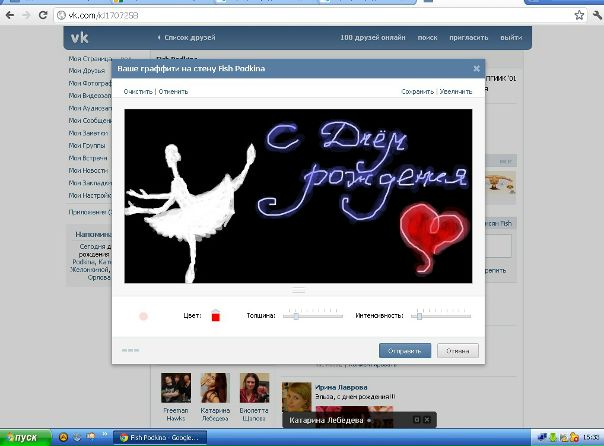The height and width of the screenshot is (446, 604).
Task: Click the Увеличить link
Action: click(456, 91)
